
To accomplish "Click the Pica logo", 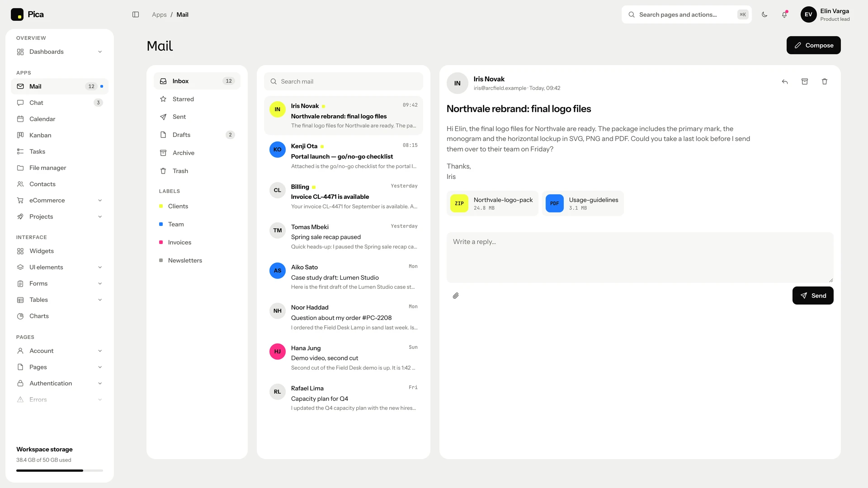I will click(27, 14).
